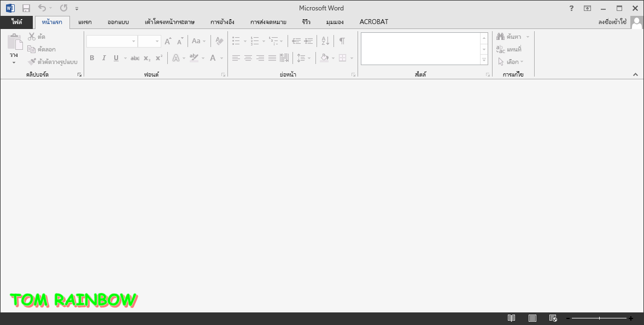Open Customize Quick Access Toolbar arrow
The image size is (644, 325).
(77, 8)
